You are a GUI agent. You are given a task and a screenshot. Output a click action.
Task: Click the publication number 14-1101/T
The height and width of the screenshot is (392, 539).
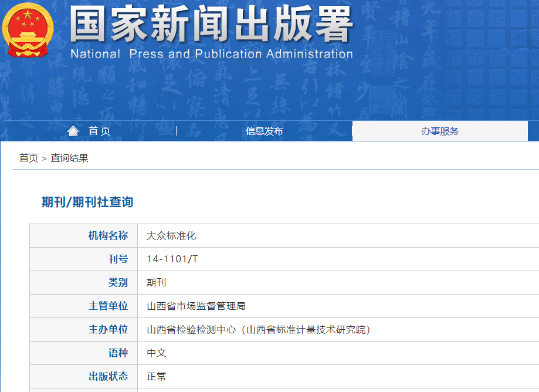tap(169, 259)
